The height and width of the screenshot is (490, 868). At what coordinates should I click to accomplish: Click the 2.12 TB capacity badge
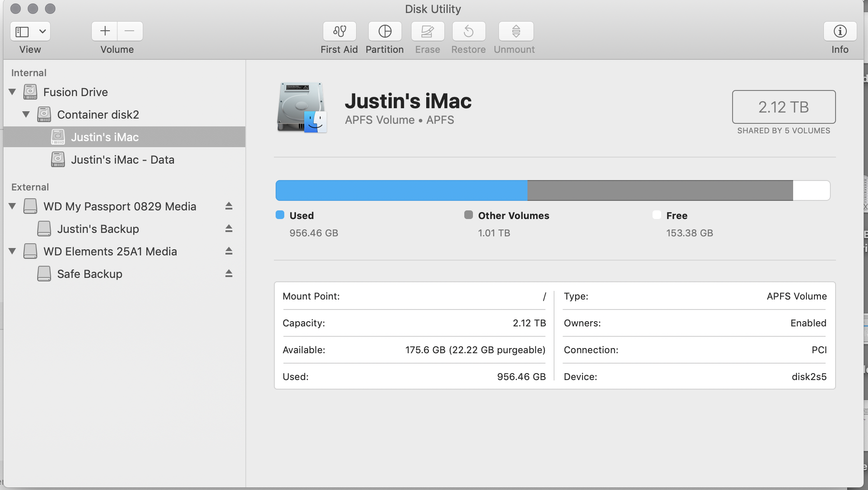(x=783, y=107)
